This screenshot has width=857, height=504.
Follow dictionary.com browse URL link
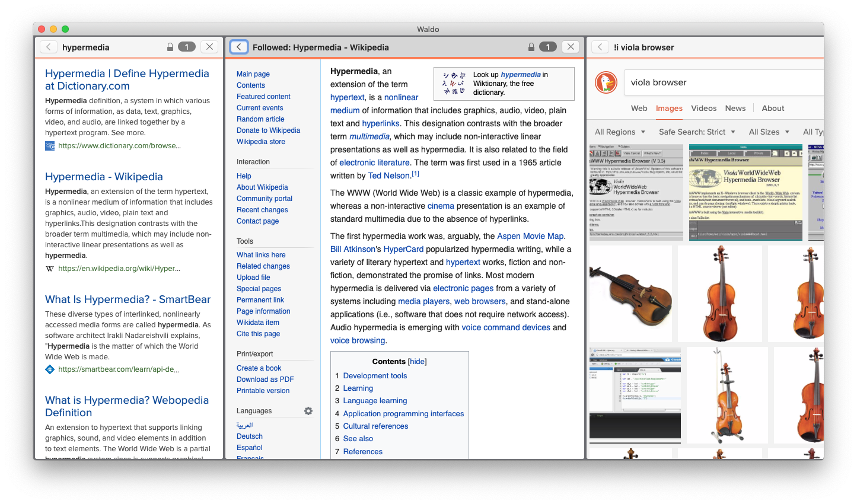[119, 146]
